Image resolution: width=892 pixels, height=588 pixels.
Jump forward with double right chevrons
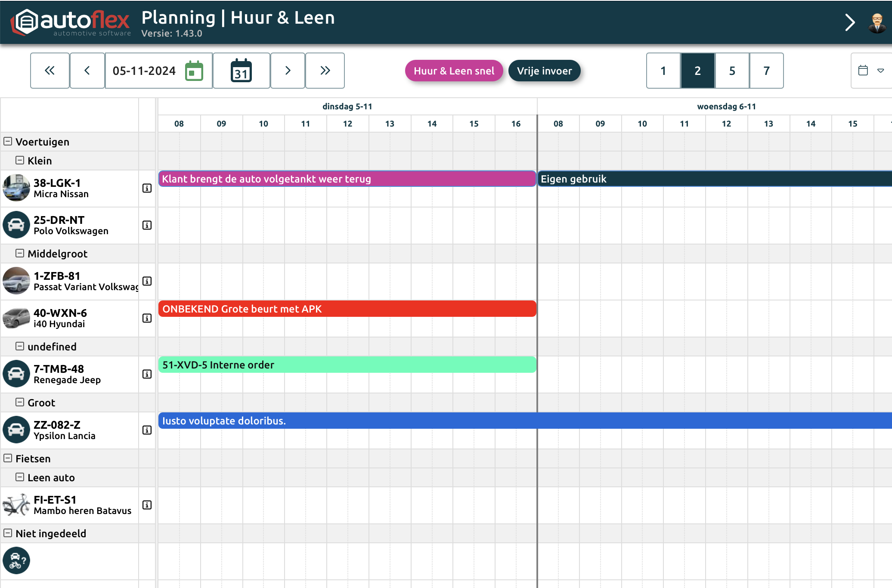325,71
